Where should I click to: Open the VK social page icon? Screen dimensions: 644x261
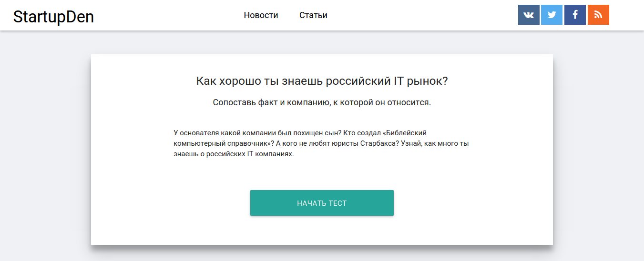pyautogui.click(x=529, y=15)
